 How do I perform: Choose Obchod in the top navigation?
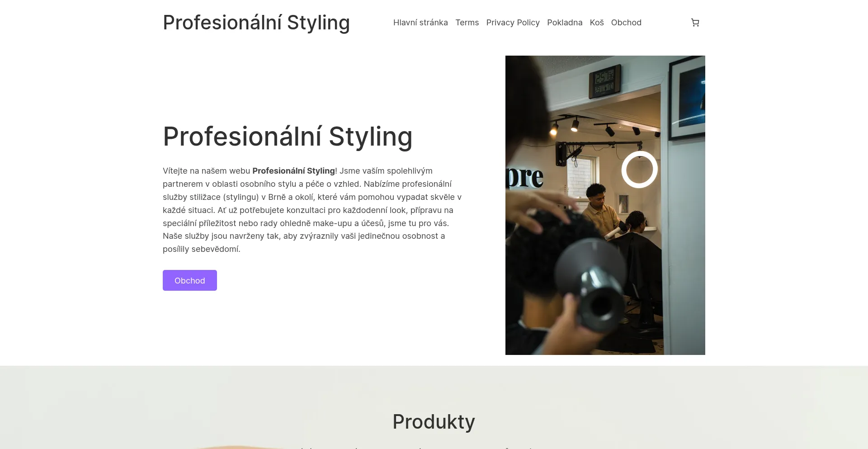tap(626, 23)
